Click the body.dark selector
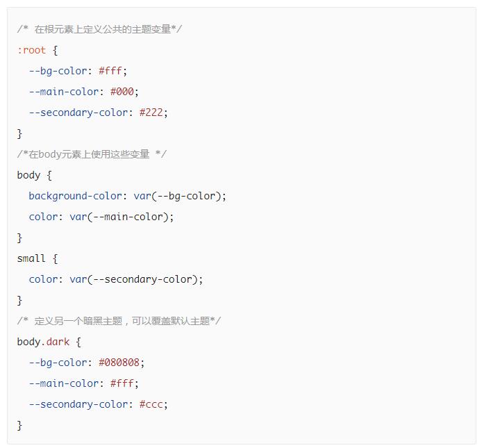 [x=43, y=342]
